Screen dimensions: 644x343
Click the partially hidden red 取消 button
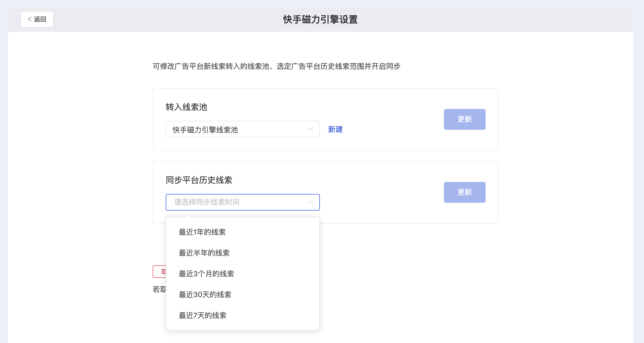(x=159, y=272)
